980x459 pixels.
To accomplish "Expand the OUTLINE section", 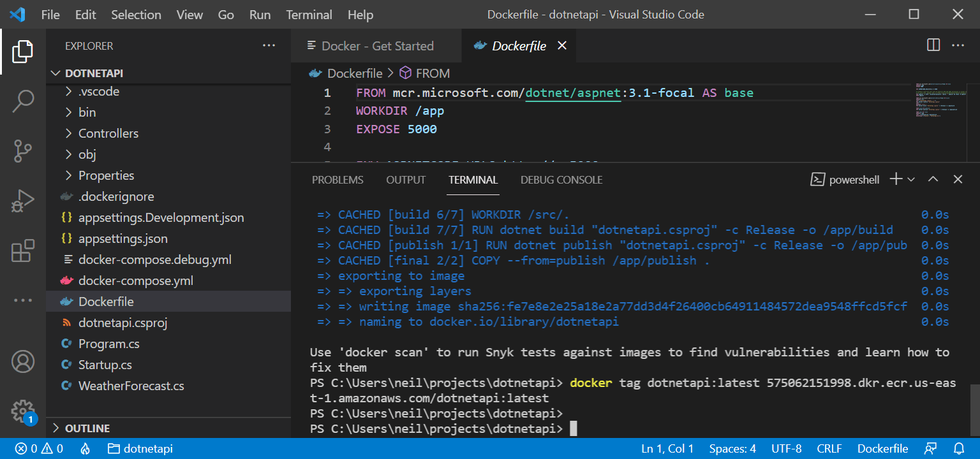I will (87, 428).
